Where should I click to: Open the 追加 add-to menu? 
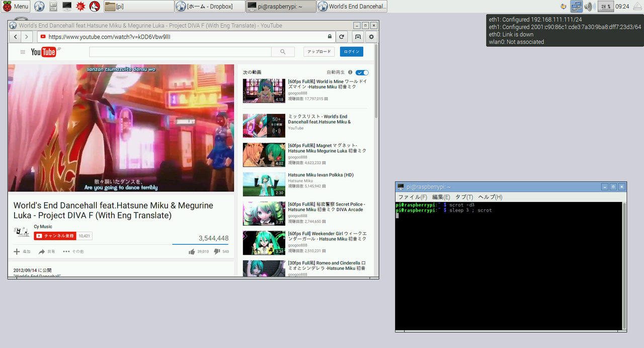pyautogui.click(x=22, y=251)
